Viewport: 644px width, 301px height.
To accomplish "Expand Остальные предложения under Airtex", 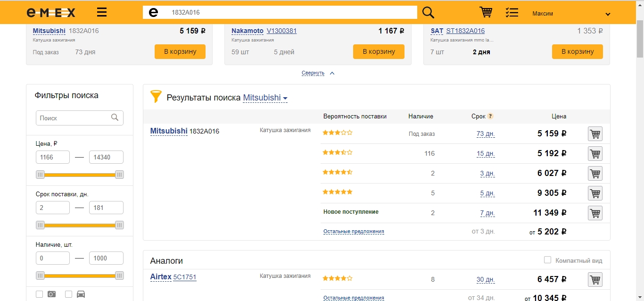I will (354, 298).
